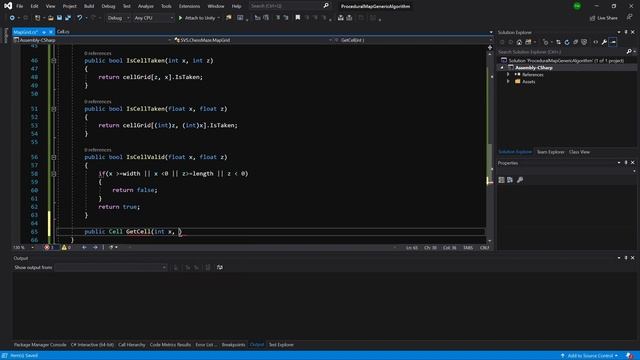Click Categorized icon in Properties panel

tap(502, 180)
